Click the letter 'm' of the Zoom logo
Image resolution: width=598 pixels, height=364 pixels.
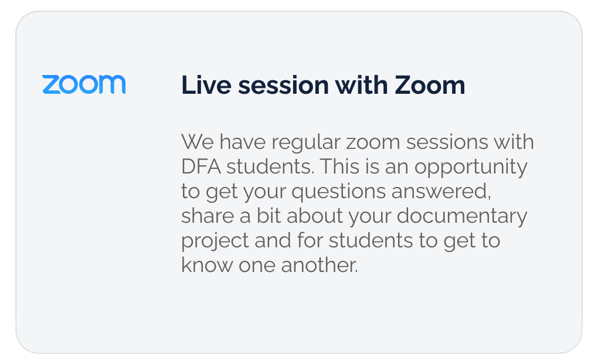coord(113,84)
